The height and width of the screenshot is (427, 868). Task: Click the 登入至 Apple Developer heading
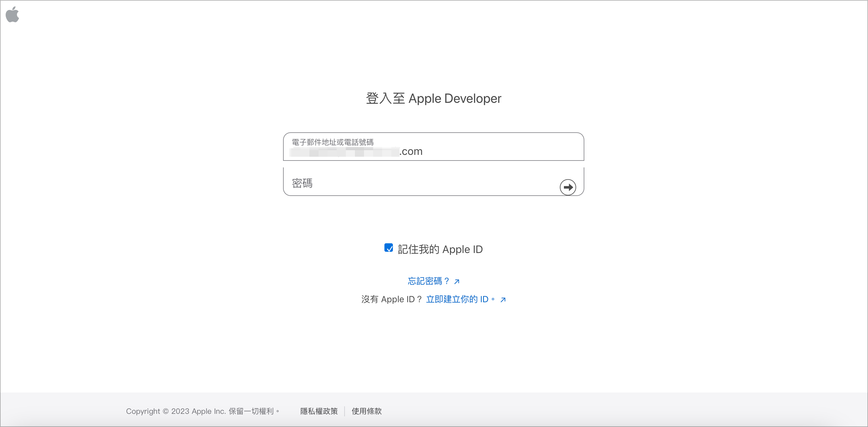tap(434, 98)
